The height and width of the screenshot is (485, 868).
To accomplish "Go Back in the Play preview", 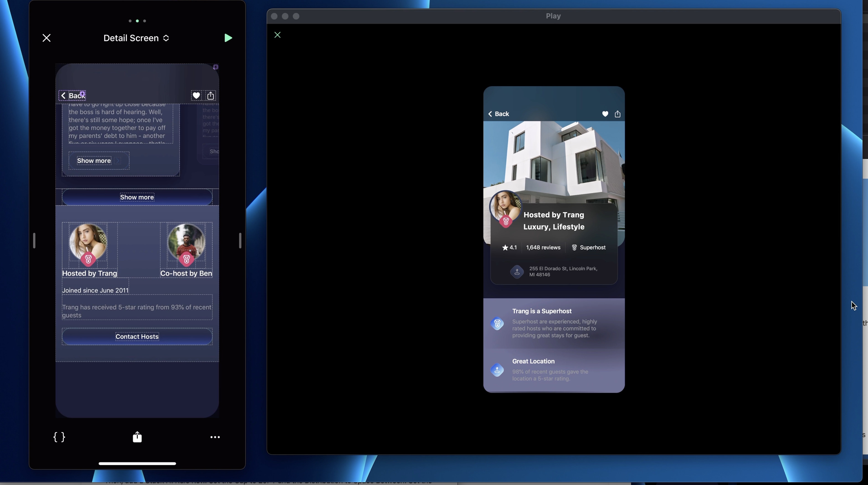I will point(498,114).
